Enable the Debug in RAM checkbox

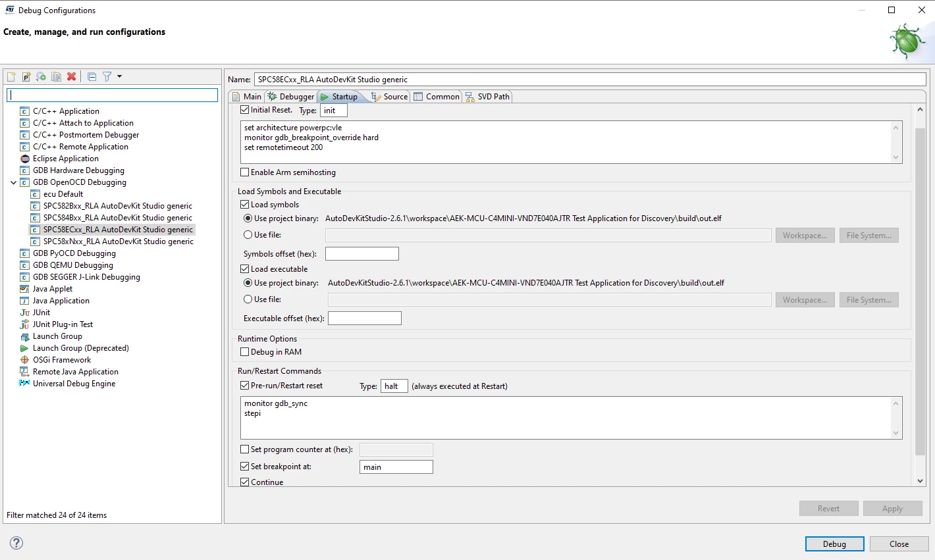(x=245, y=352)
